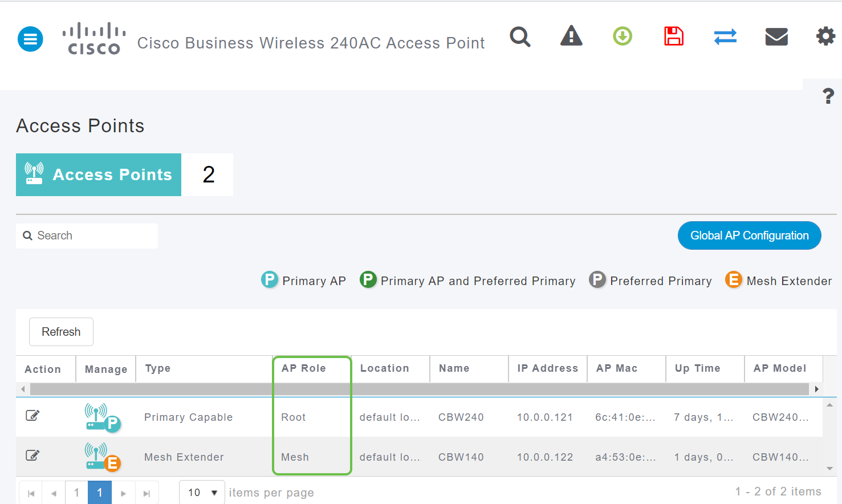Viewport: 842px width, 504px height.
Task: Sort by the AP Mac column header
Action: pos(617,368)
